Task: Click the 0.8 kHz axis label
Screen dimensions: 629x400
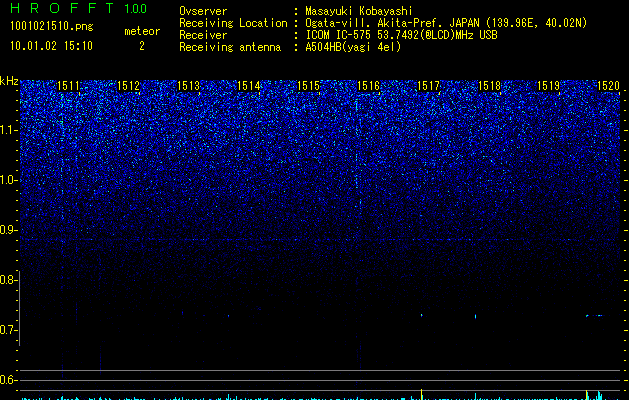Action: (x=9, y=280)
